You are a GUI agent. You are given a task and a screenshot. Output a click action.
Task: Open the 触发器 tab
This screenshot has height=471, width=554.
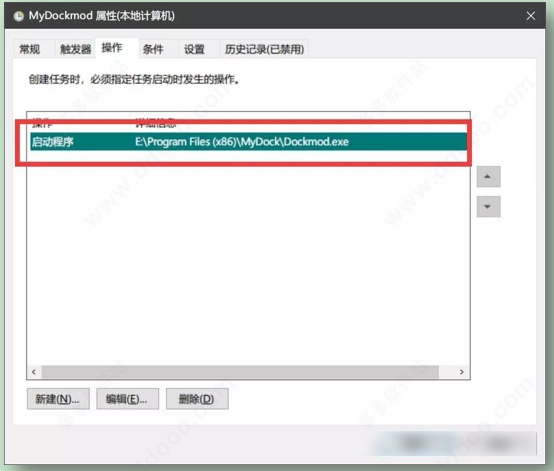pyautogui.click(x=75, y=49)
